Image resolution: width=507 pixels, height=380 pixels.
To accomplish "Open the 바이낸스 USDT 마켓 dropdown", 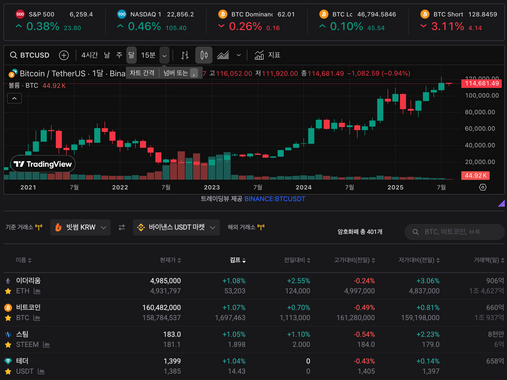I will click(176, 227).
